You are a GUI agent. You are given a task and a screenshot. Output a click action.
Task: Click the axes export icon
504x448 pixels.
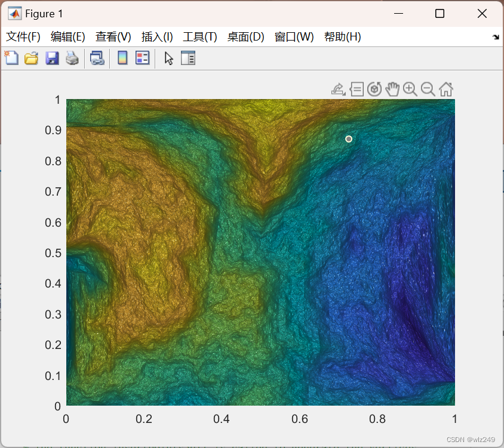[339, 89]
